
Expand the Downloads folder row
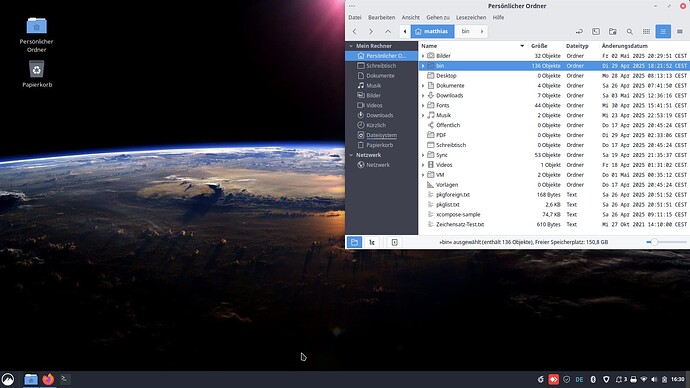point(423,95)
